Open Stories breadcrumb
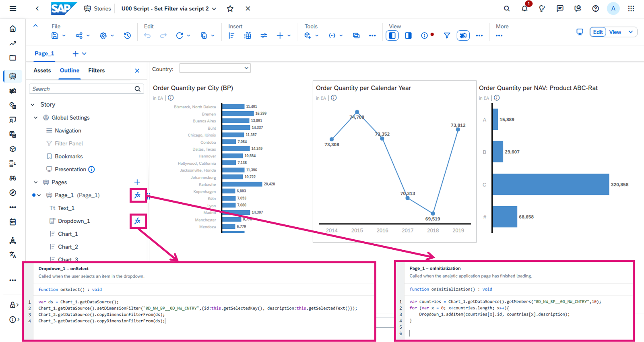The width and height of the screenshot is (644, 342). pyautogui.click(x=97, y=8)
